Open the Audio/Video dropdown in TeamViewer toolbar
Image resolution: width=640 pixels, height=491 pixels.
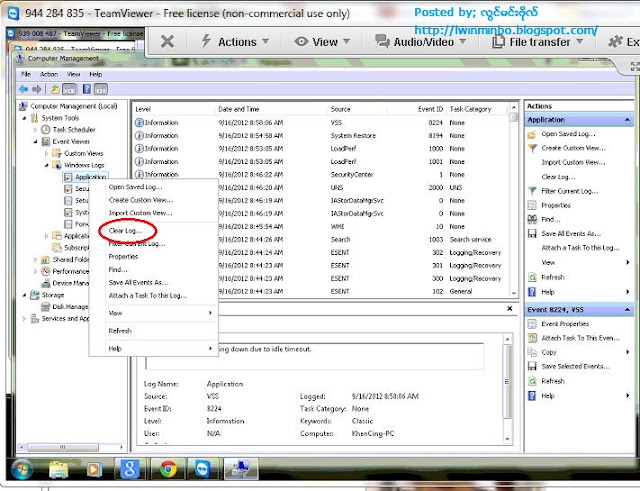[x=420, y=42]
